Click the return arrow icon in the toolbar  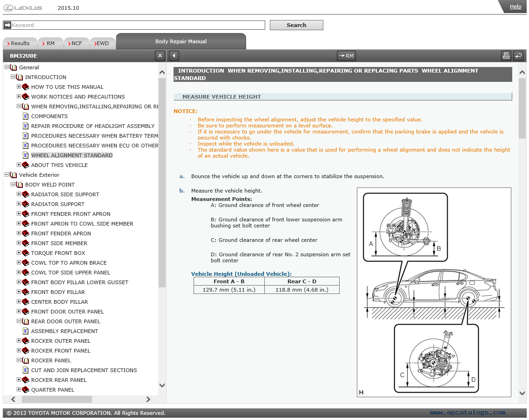tap(518, 56)
